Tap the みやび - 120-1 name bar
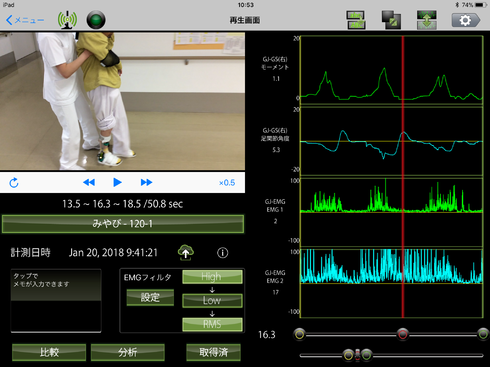 123,224
